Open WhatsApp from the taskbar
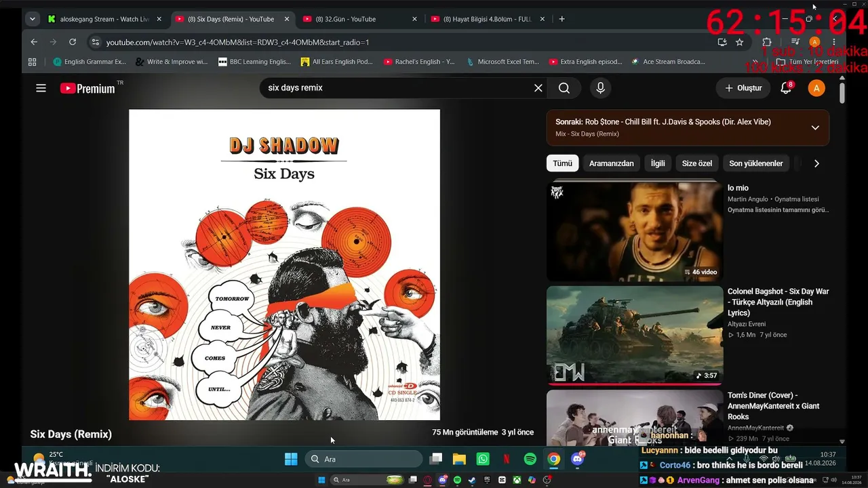The width and height of the screenshot is (868, 488). coord(483,460)
